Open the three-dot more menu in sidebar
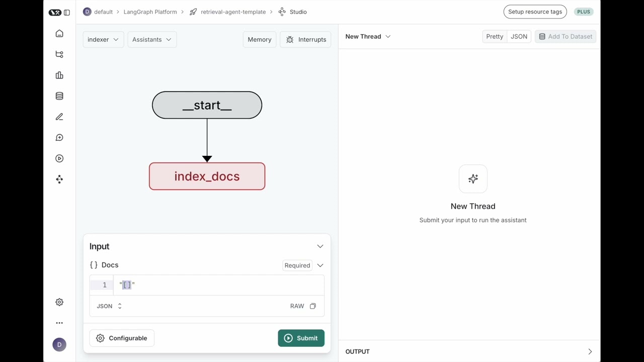Screen dimensions: 644x362 click(59, 323)
